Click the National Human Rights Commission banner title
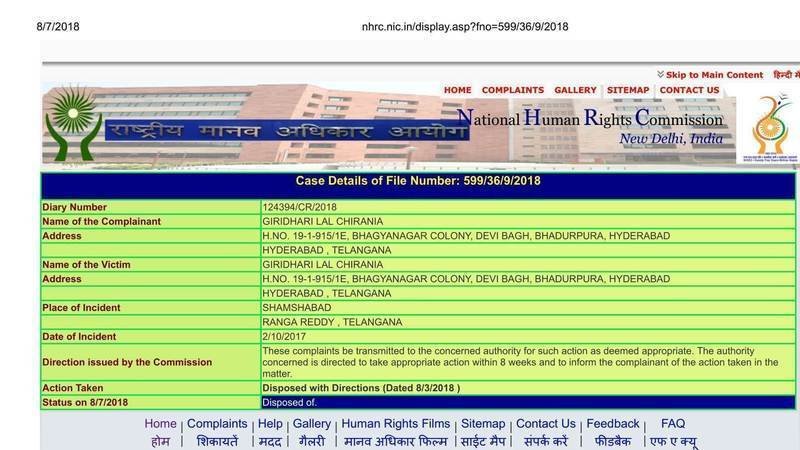The width and height of the screenshot is (800, 450). pos(590,120)
